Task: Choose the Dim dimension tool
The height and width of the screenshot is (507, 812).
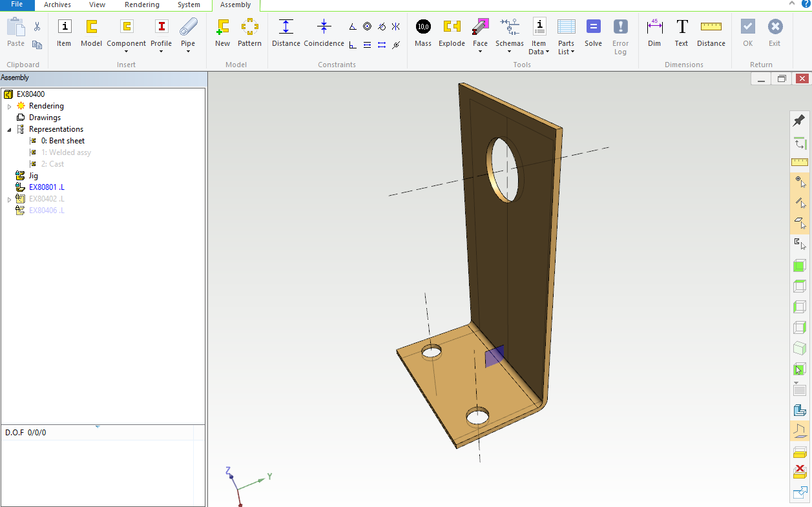Action: coord(654,32)
